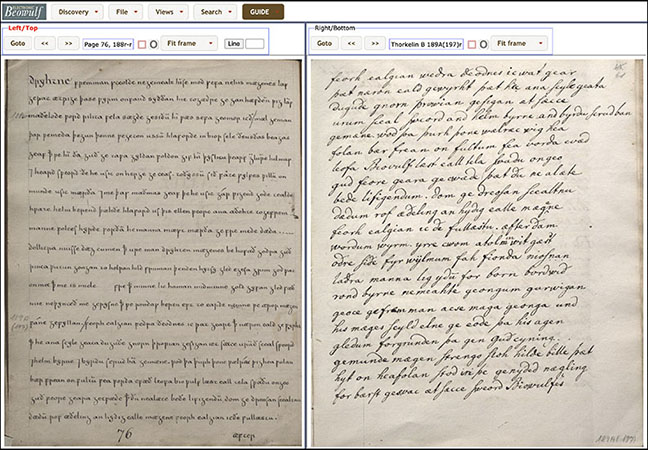The image size is (648, 450).
Task: Open the Search menu
Action: [215, 12]
